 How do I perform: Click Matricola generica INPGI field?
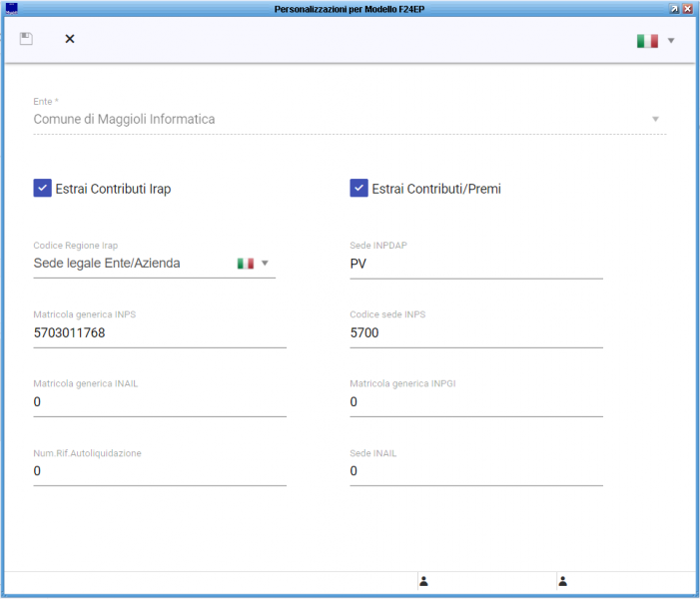[x=476, y=402]
